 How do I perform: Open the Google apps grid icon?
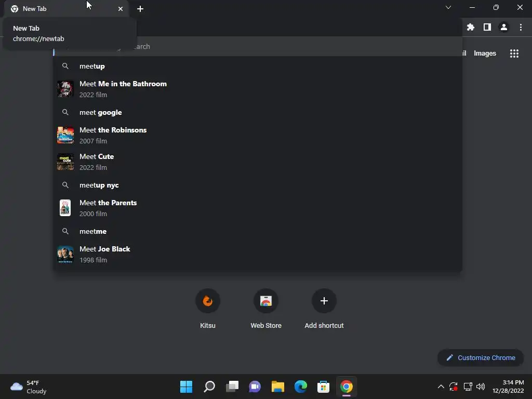click(x=514, y=54)
